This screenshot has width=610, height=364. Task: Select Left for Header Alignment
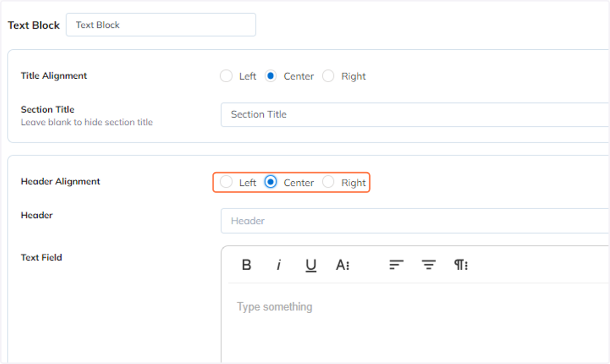click(x=226, y=182)
